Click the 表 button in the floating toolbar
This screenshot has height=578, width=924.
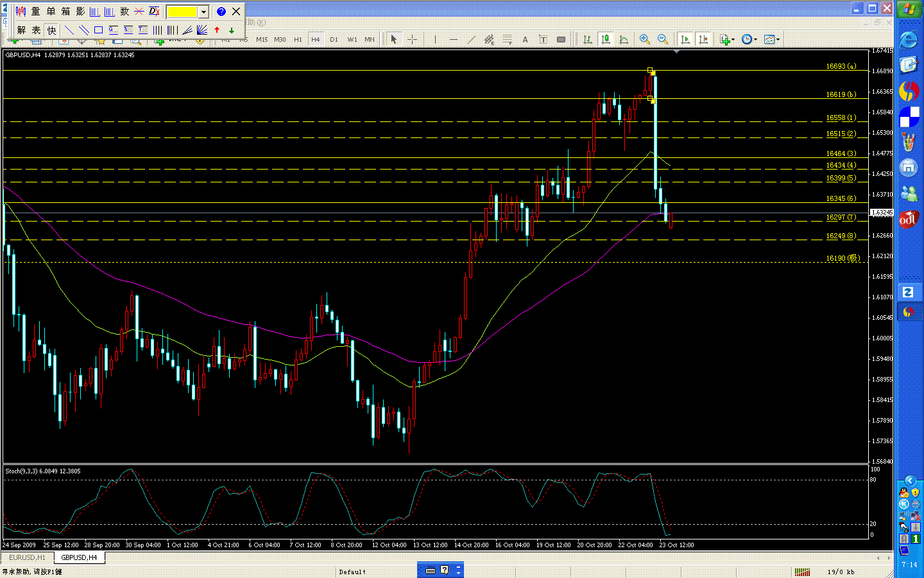pos(36,30)
